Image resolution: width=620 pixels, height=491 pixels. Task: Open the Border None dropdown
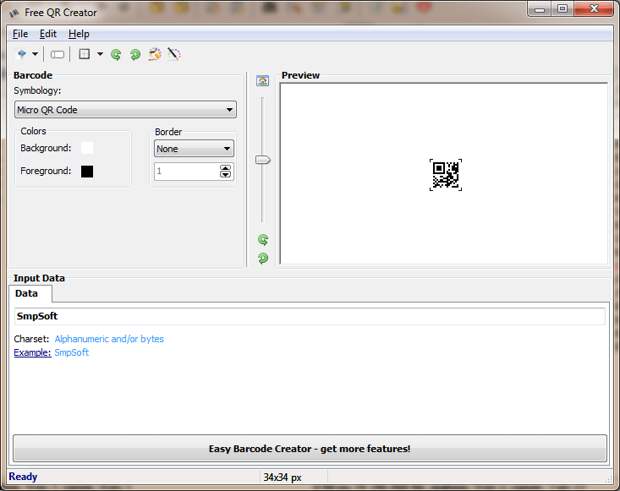[x=194, y=149]
